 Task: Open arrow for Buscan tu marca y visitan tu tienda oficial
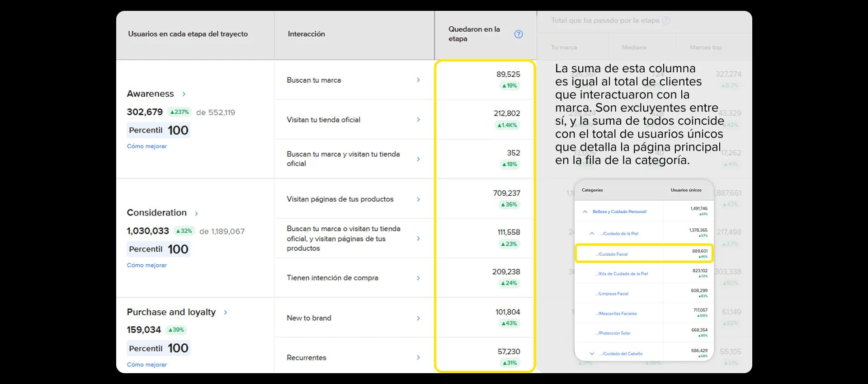coord(418,159)
